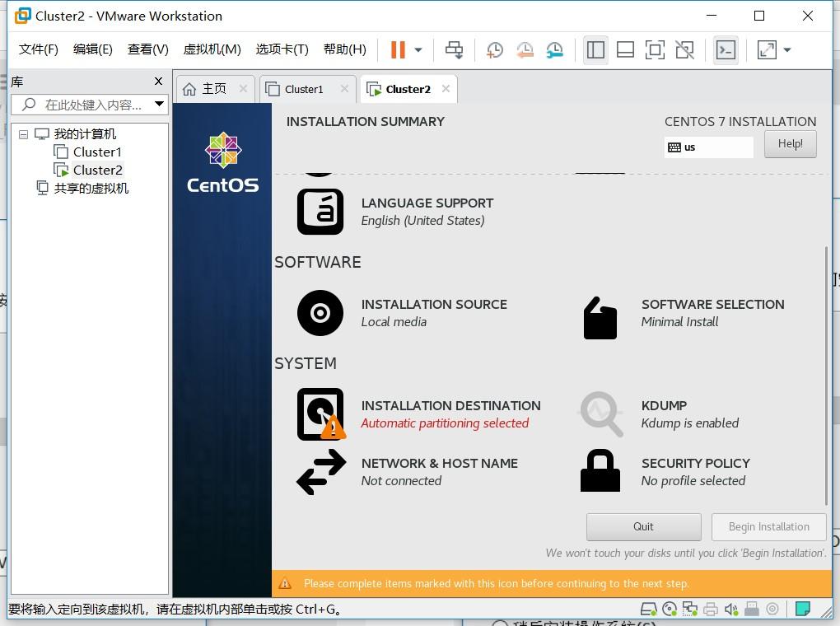The width and height of the screenshot is (840, 626).
Task: Click the stretch guest display icon
Action: pos(767,50)
